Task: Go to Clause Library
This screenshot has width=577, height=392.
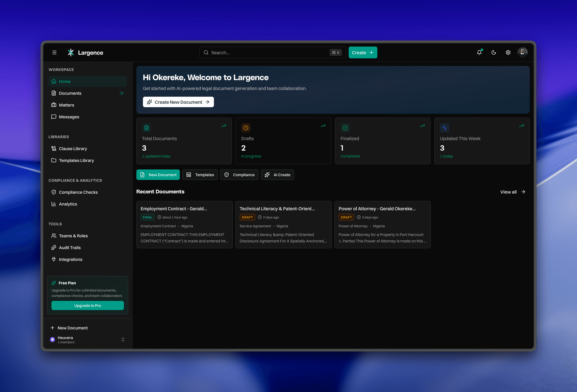Action: pyautogui.click(x=73, y=149)
